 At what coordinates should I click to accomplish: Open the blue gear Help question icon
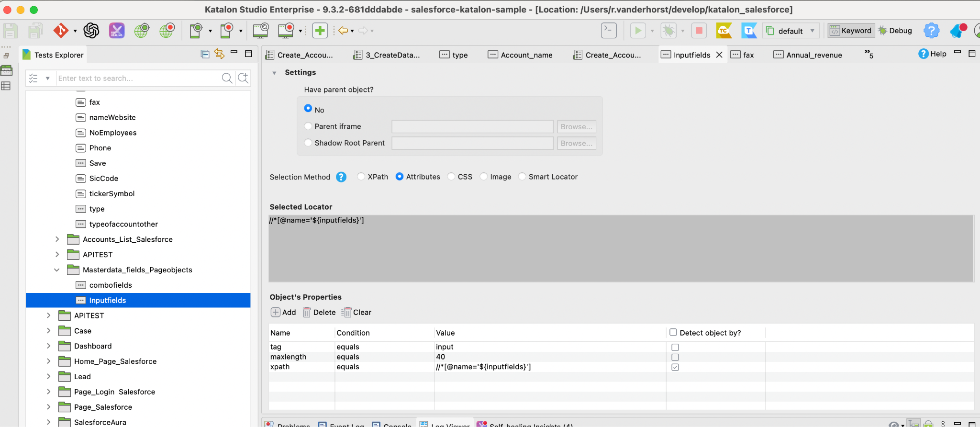coord(931,31)
